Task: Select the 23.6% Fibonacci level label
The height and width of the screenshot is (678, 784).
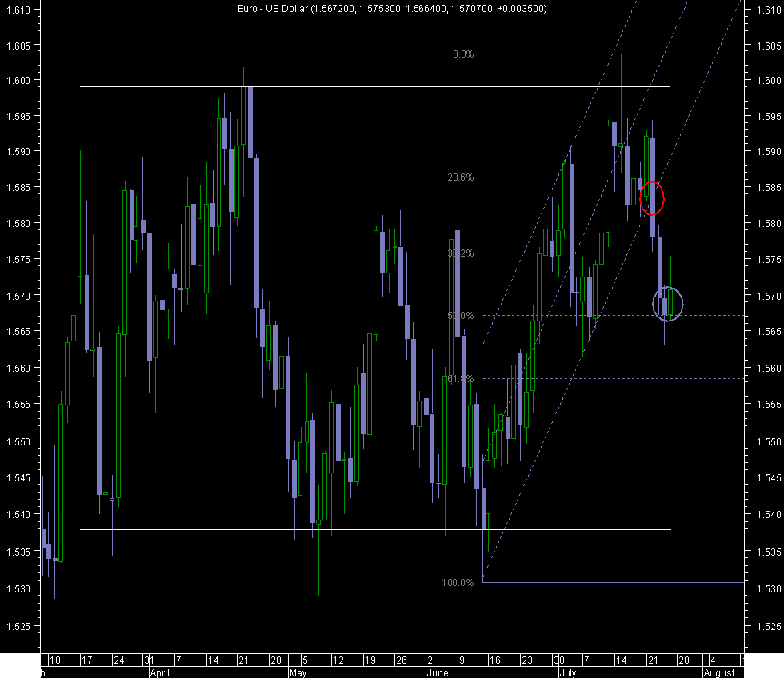Action: pyautogui.click(x=460, y=177)
